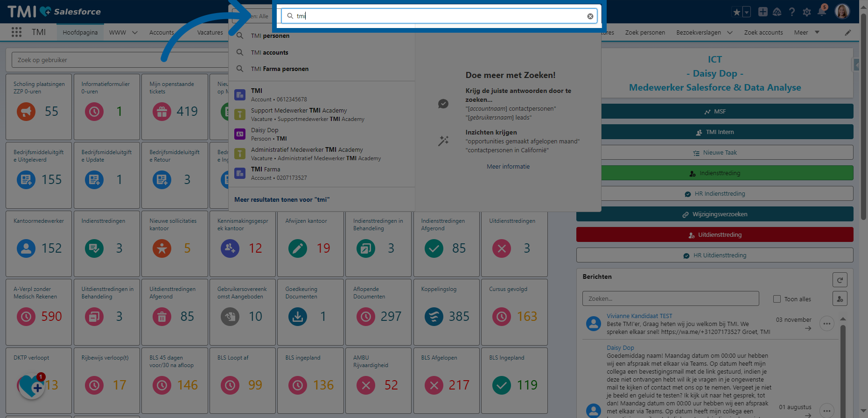This screenshot has height=418, width=868.
Task: Click the Zoek op gebruiker field
Action: (120, 60)
